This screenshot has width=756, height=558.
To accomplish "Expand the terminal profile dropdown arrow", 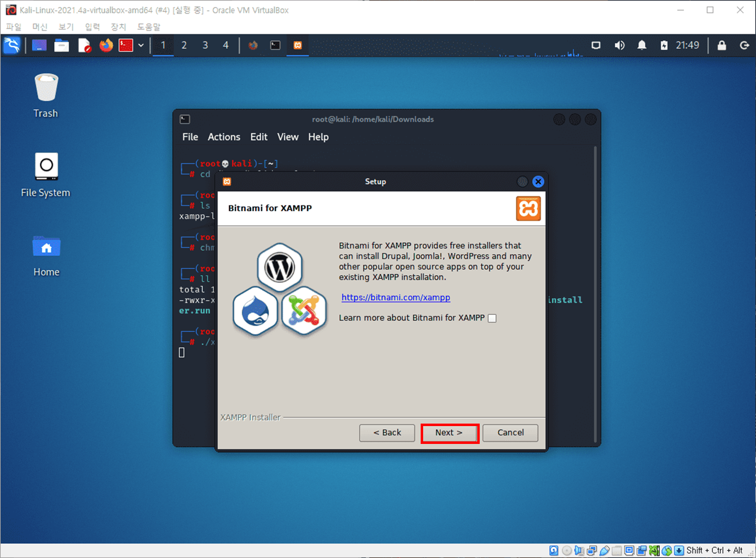I will point(141,45).
